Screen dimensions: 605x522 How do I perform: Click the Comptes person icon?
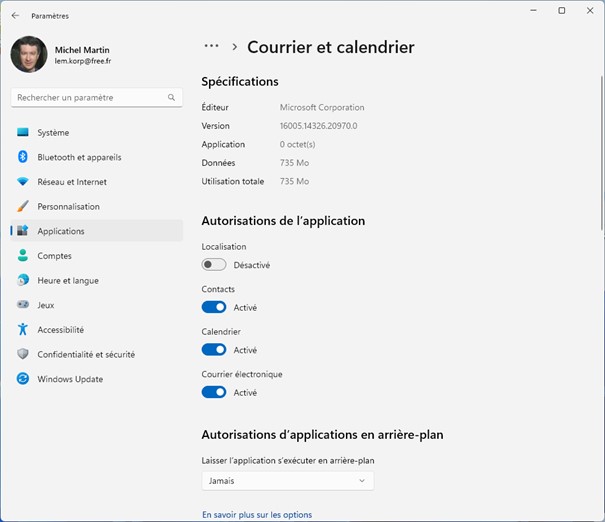click(x=23, y=255)
